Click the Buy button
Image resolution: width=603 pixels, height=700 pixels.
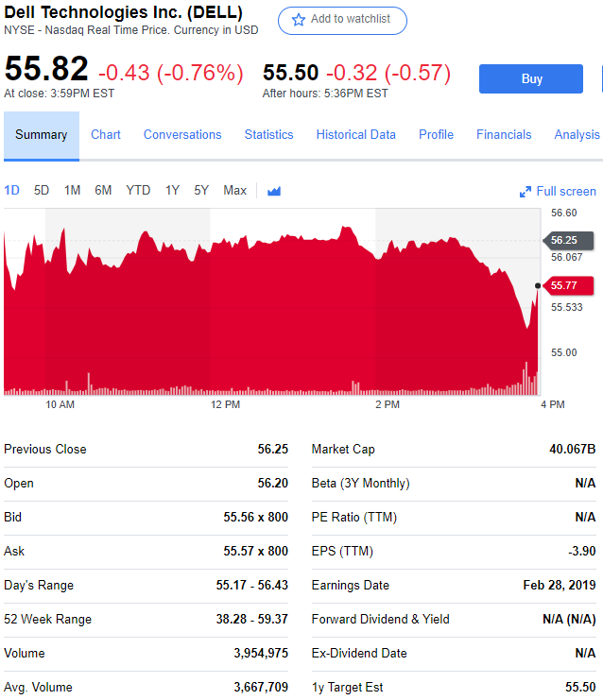531,79
